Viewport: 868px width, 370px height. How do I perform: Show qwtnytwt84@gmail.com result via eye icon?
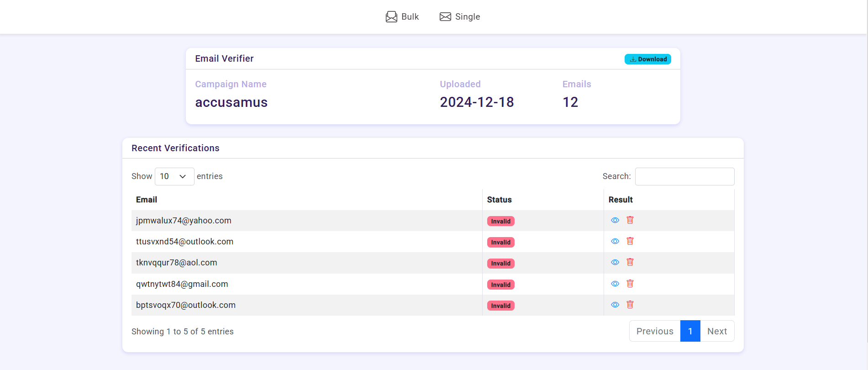pos(615,284)
